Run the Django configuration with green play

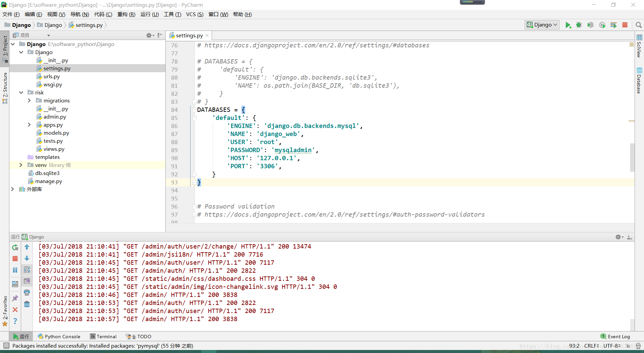[x=568, y=25]
